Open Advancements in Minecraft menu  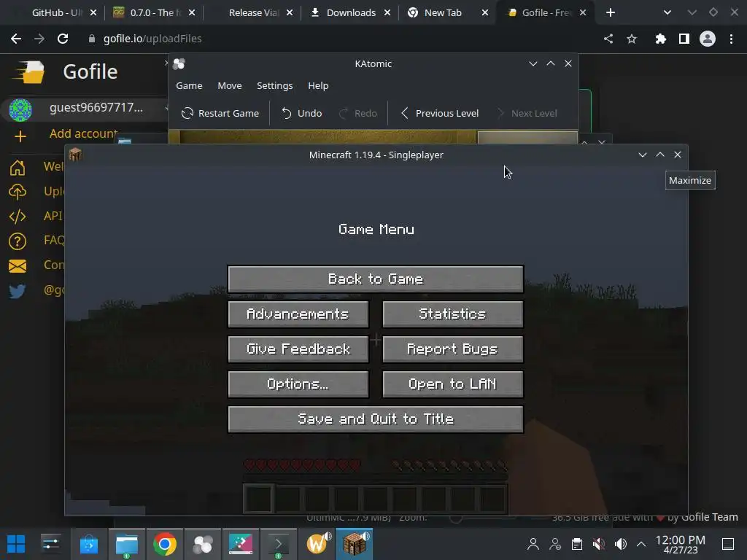click(298, 314)
